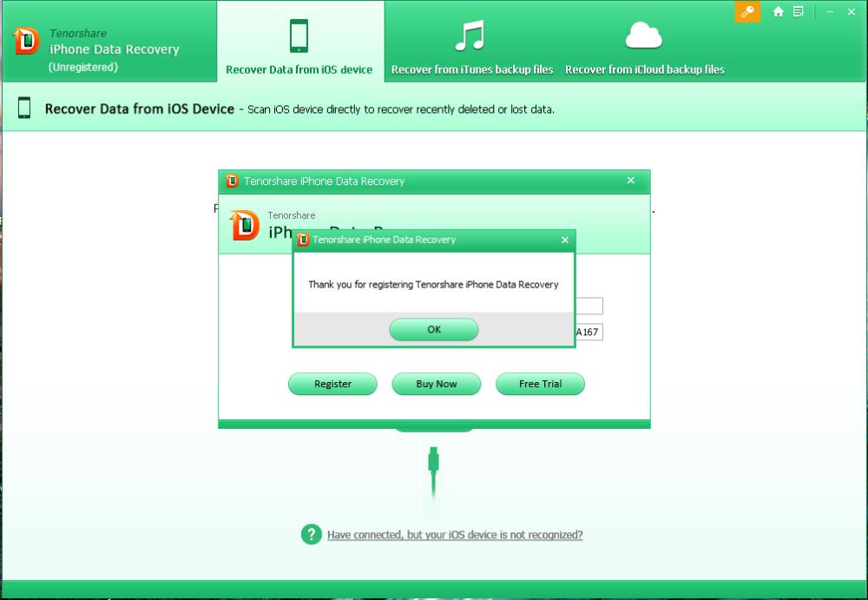
Task: Minimize the main application window
Action: coord(830,11)
